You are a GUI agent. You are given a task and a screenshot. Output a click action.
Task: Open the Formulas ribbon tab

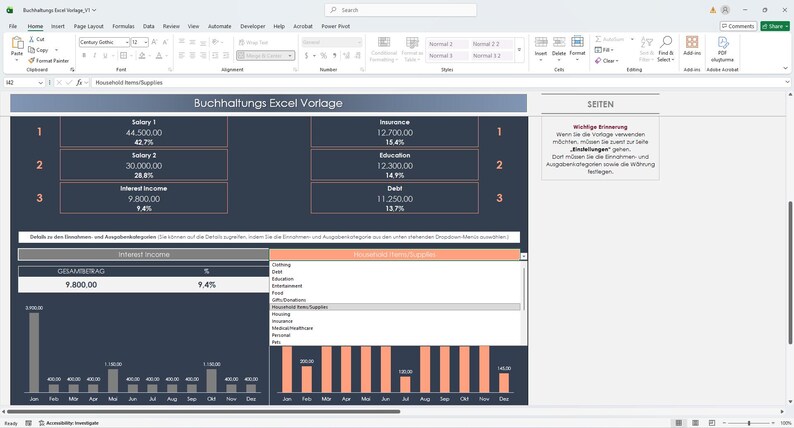123,26
